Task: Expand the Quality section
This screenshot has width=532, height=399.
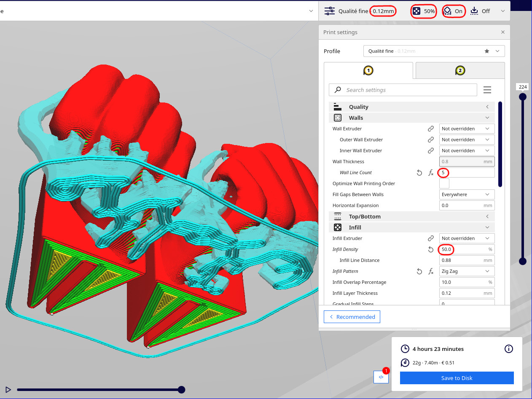Action: point(487,107)
